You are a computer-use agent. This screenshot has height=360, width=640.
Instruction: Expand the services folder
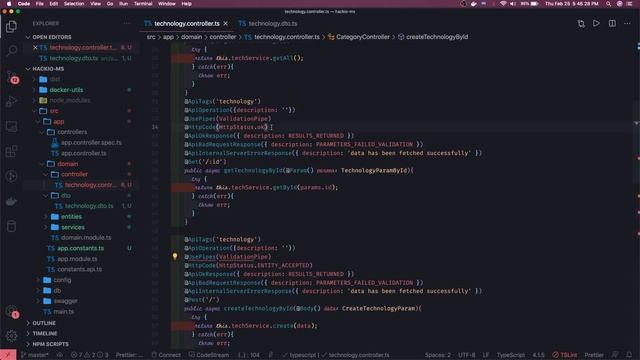pos(73,227)
